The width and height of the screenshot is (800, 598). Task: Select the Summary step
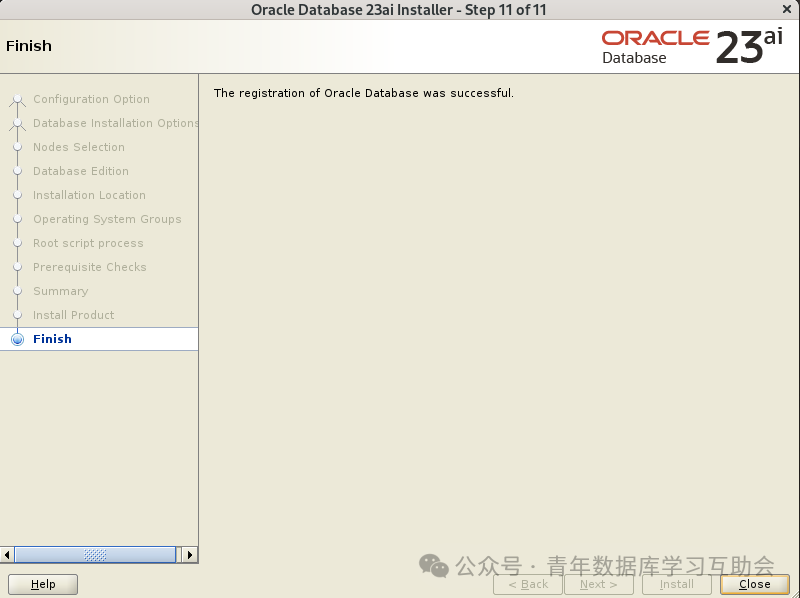click(x=61, y=291)
